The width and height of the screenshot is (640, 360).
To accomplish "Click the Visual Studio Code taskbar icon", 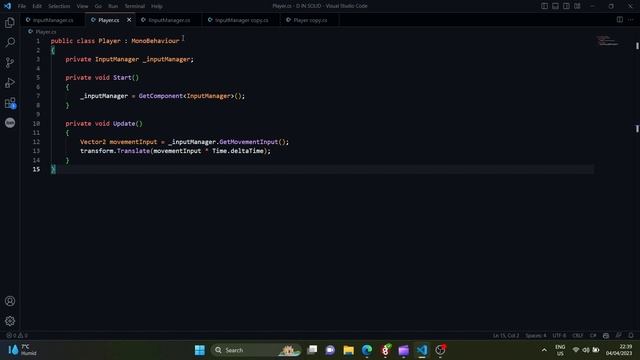I will click(422, 350).
